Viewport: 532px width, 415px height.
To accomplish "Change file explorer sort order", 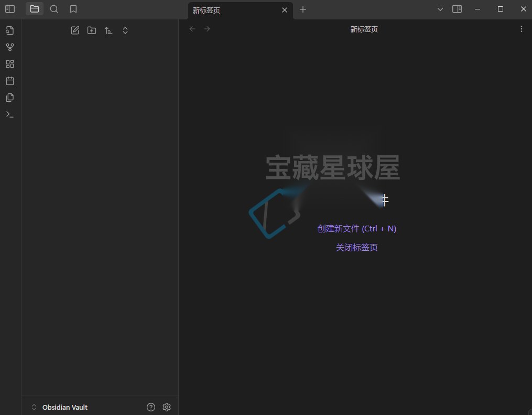I will pos(108,30).
